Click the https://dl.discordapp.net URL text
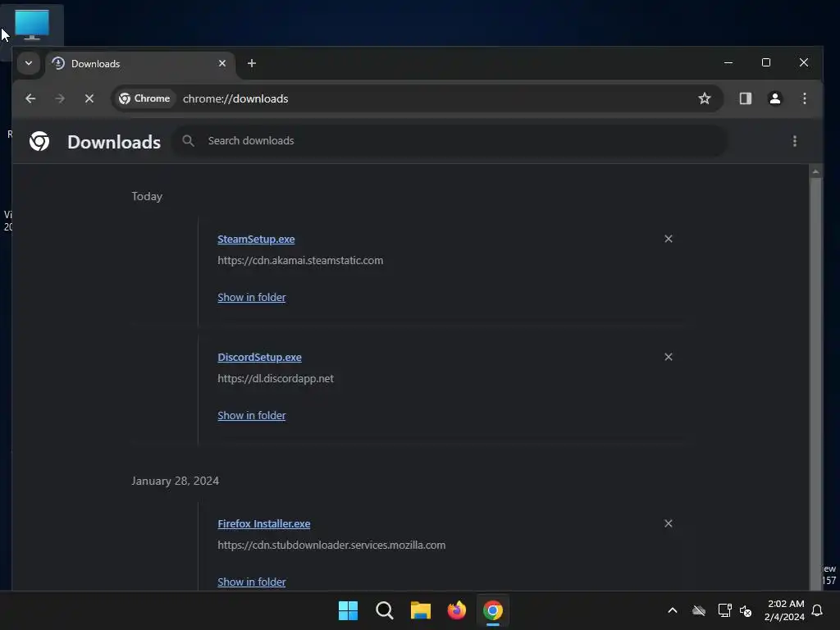This screenshot has height=630, width=840. 276,378
